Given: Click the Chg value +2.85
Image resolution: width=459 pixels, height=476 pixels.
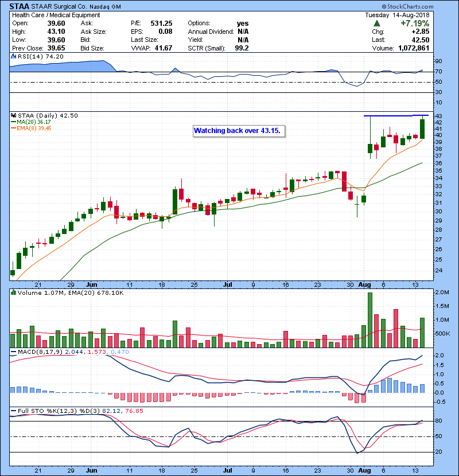Looking at the screenshot, I should click(x=421, y=32).
